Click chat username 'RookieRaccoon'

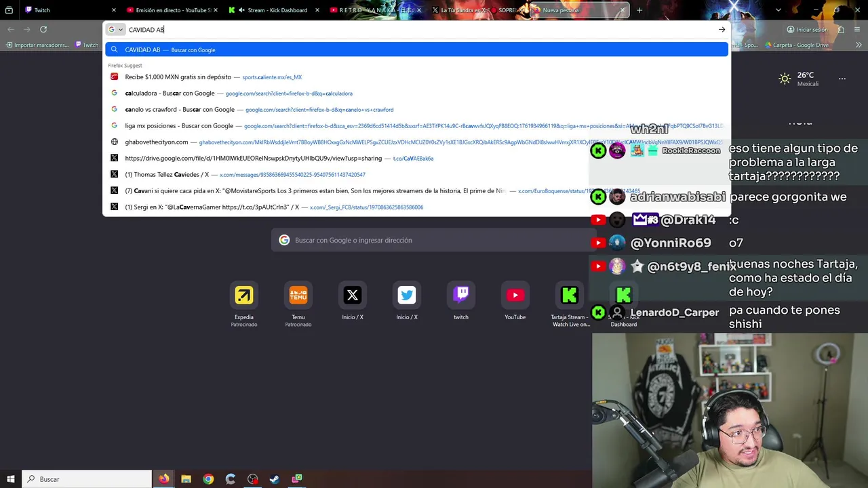691,150
